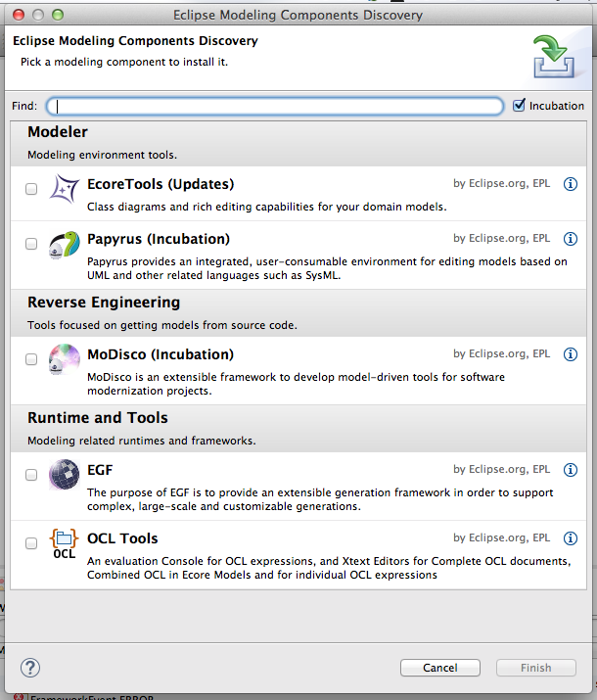Open the info icon for EGF
597x700 pixels.
pos(571,470)
